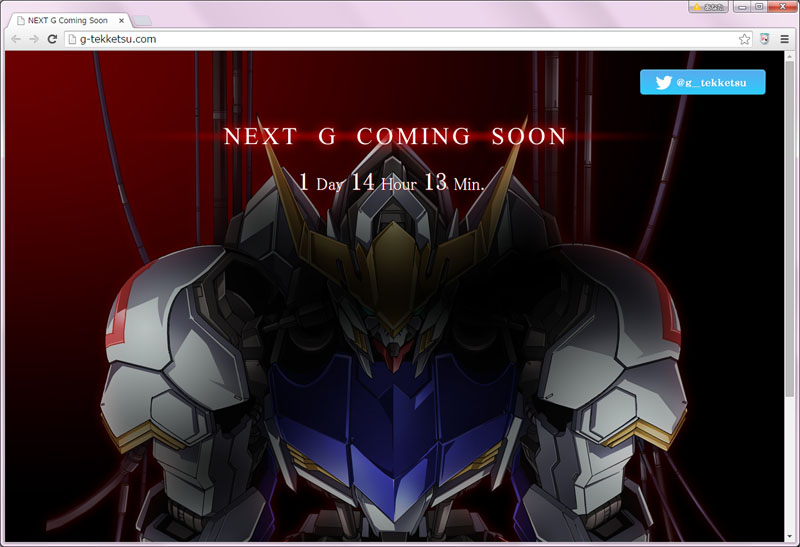Click the page icon in the address bar
The height and width of the screenshot is (547, 800).
[72, 39]
